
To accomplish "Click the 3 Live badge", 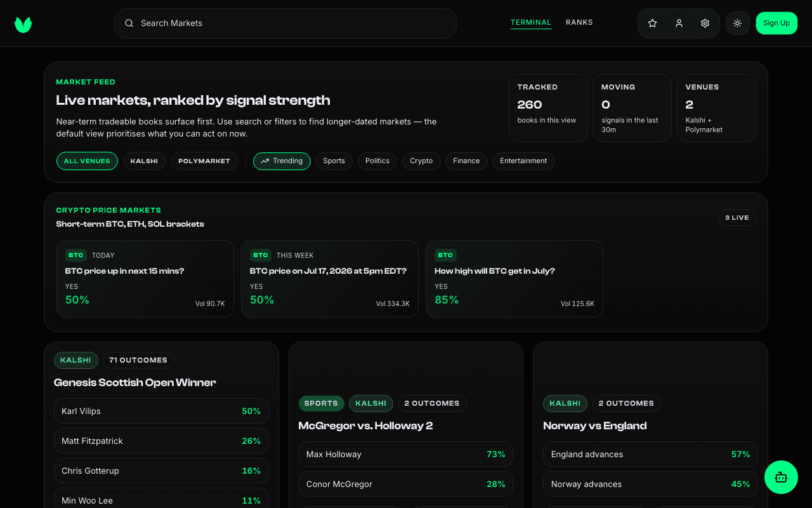I will 737,218.
